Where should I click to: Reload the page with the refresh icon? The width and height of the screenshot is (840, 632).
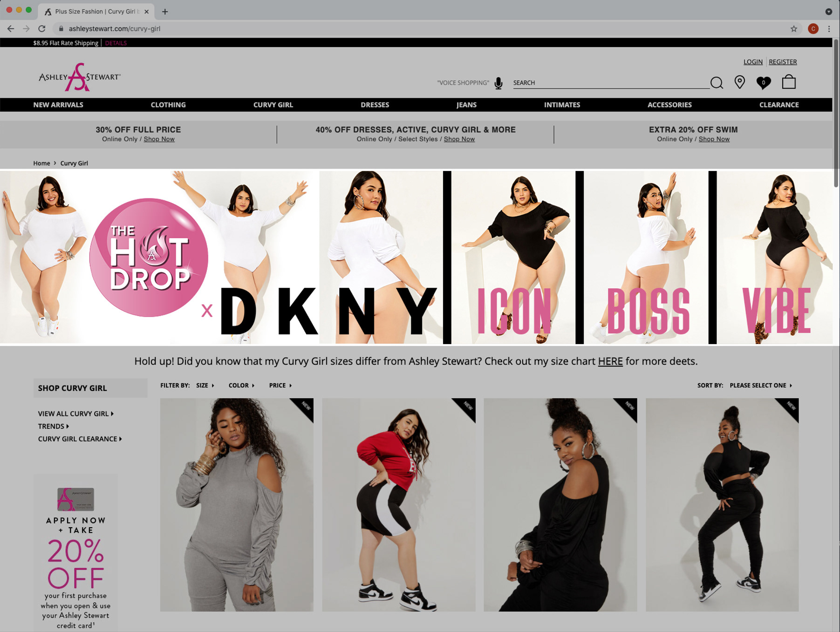pyautogui.click(x=42, y=28)
